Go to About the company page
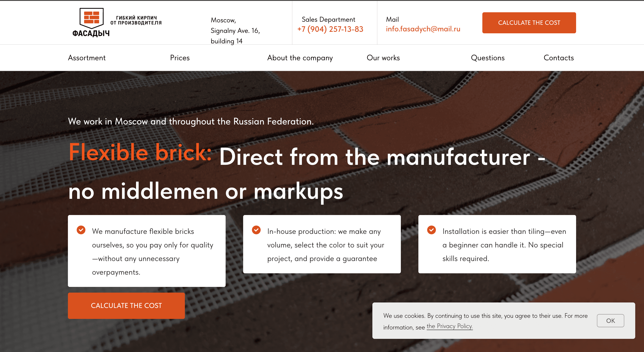The width and height of the screenshot is (644, 352). tap(300, 58)
